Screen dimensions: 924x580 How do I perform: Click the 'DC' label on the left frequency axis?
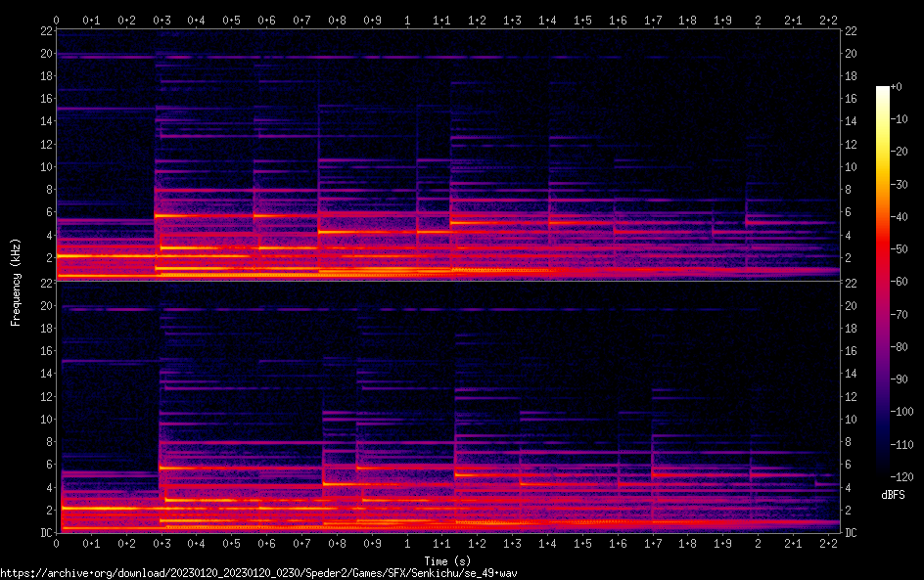pos(45,533)
